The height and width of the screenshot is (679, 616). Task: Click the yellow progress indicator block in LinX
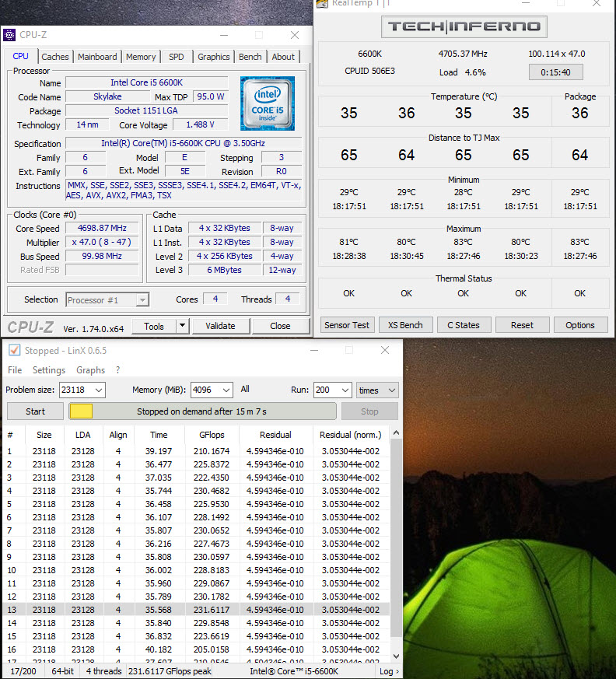point(81,411)
